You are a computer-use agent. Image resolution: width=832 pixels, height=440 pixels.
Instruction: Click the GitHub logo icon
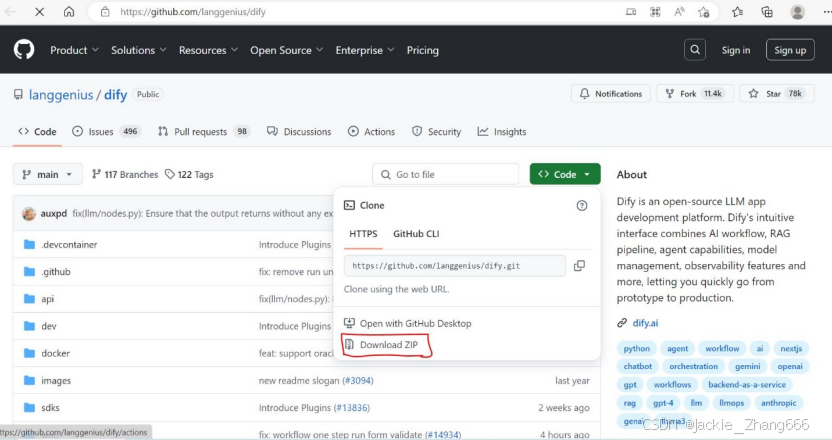point(24,50)
